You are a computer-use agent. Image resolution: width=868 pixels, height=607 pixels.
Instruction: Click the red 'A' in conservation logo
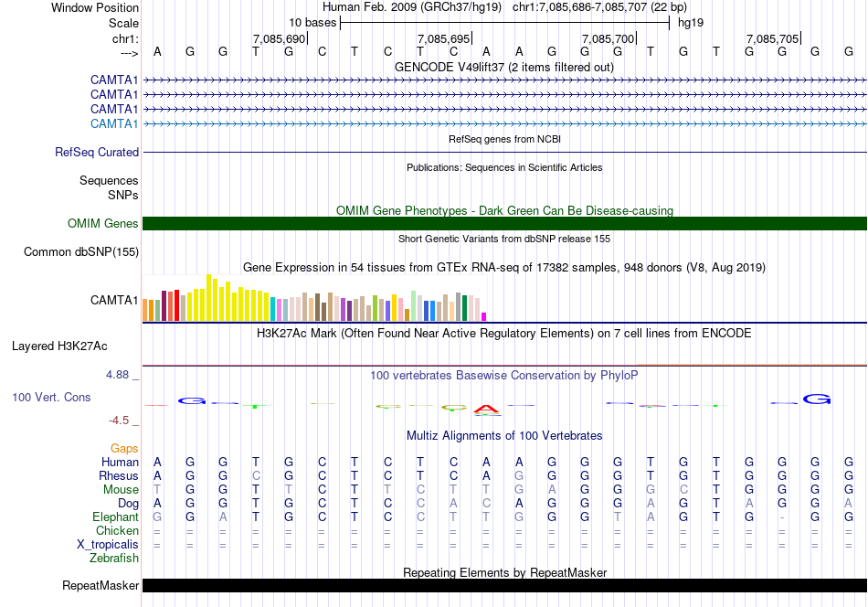pyautogui.click(x=487, y=410)
